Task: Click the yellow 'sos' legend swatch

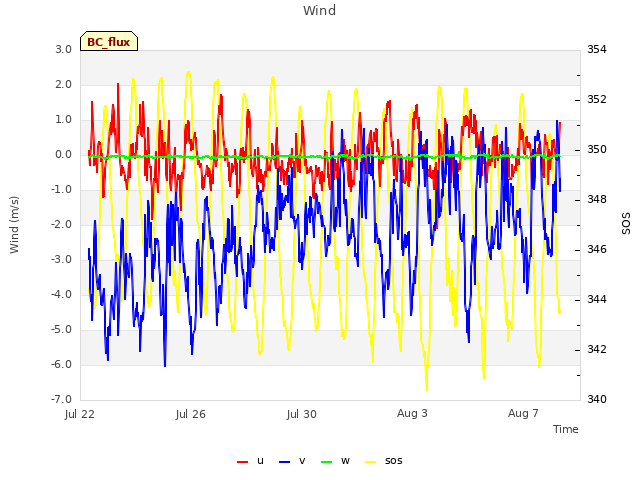Action: (x=370, y=462)
